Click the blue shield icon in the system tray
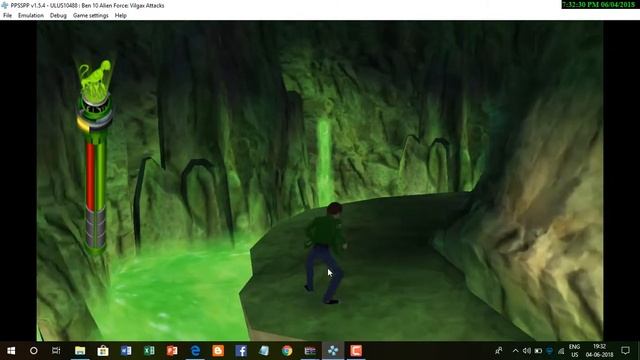This screenshot has height=360, width=640. coord(550,351)
